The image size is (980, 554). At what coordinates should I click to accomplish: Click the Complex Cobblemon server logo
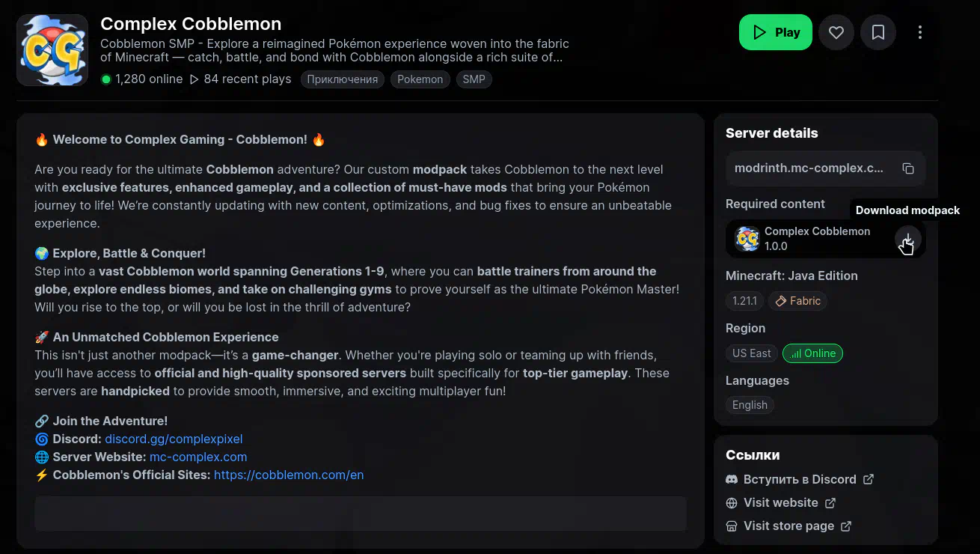click(x=52, y=50)
